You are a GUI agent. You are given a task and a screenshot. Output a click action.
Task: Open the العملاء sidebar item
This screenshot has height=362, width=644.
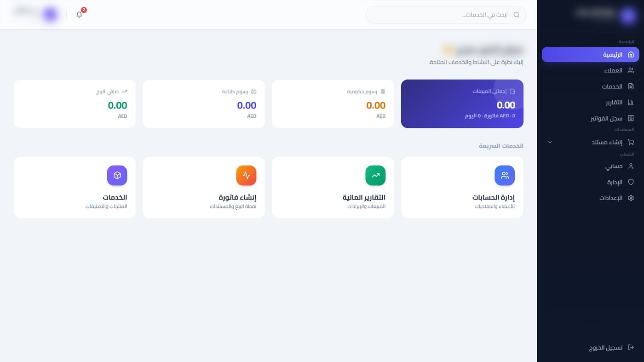click(590, 70)
